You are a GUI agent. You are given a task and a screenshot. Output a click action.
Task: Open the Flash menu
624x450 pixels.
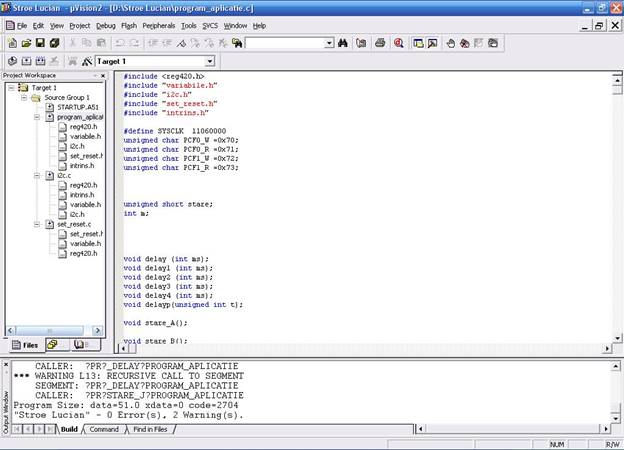coord(130,25)
